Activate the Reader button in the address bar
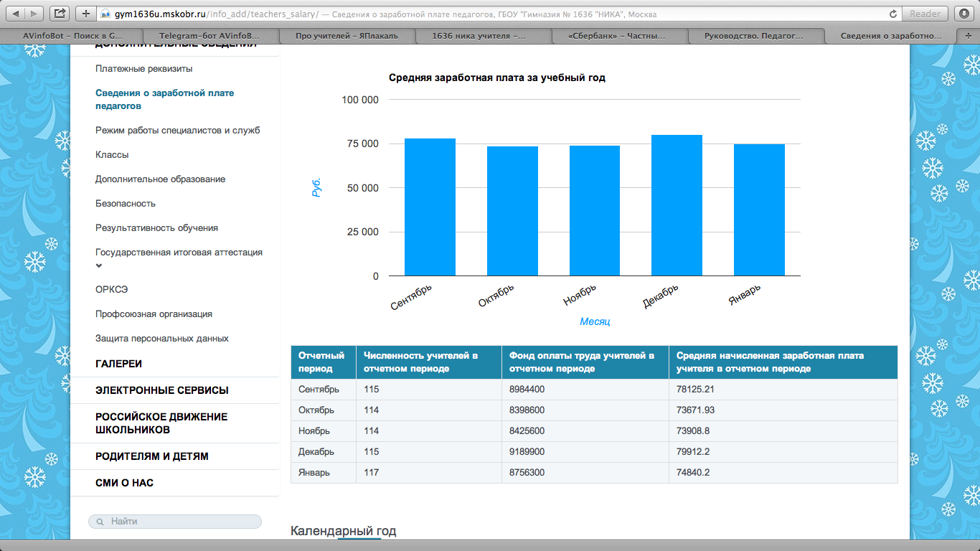This screenshot has width=980, height=551. [925, 14]
